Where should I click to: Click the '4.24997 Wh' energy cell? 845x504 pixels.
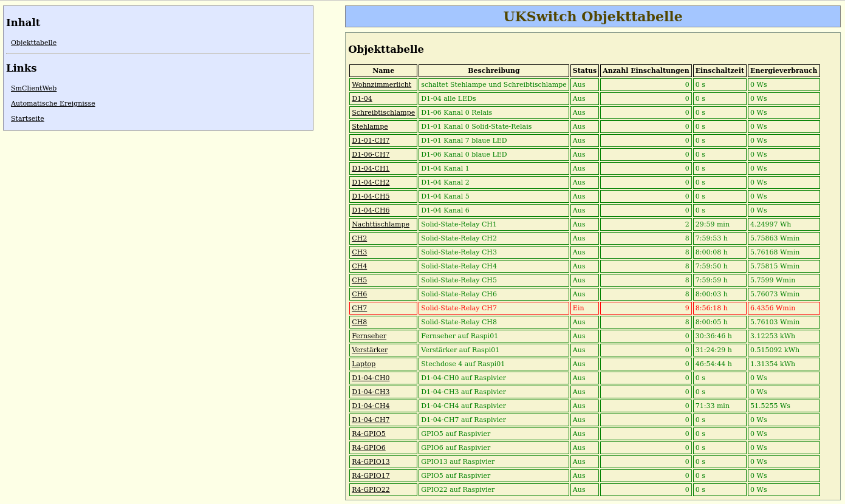point(784,224)
